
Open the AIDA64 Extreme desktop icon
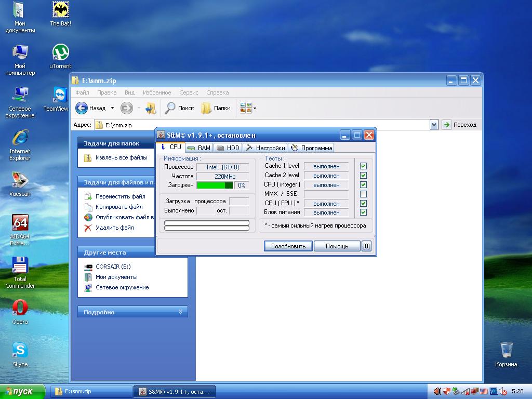coord(20,223)
